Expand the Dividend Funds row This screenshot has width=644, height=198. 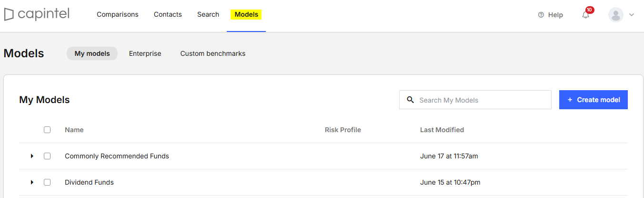(x=32, y=182)
